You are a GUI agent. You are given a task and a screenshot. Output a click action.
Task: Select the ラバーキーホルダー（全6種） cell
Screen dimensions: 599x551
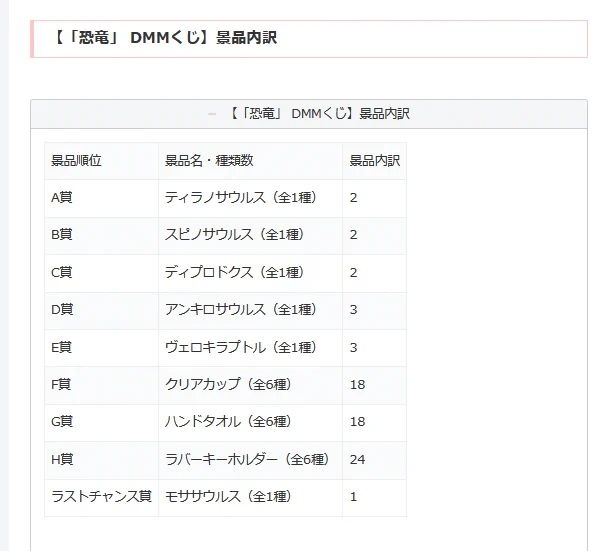pos(250,460)
